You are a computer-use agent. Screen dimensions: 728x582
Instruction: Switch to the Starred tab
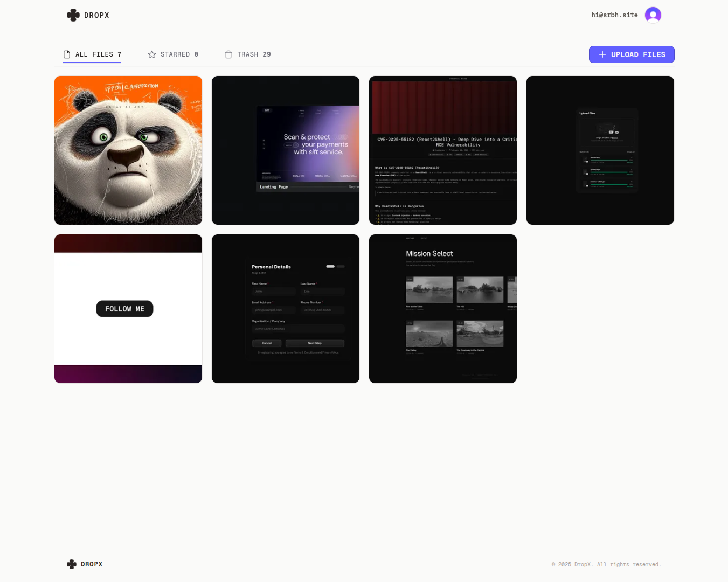click(173, 54)
